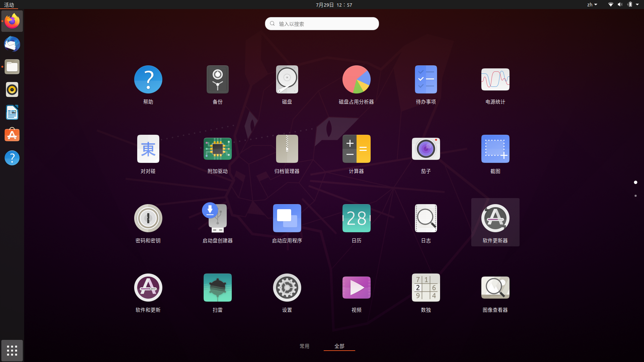Launch Rhythmbox from the dock
The width and height of the screenshot is (644, 362).
click(12, 89)
